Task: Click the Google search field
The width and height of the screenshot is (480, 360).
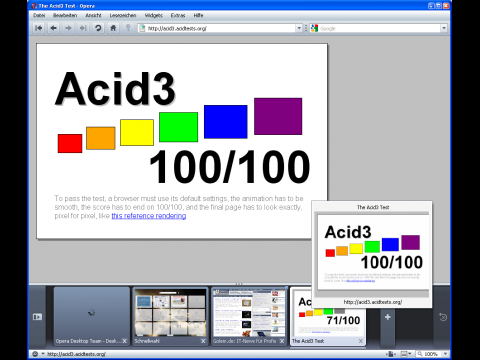Action: point(379,28)
